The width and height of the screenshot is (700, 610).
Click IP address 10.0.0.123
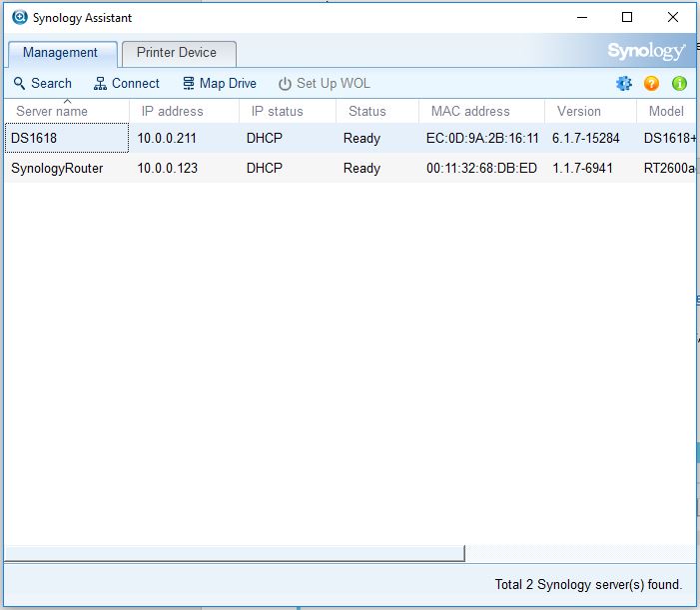[168, 169]
